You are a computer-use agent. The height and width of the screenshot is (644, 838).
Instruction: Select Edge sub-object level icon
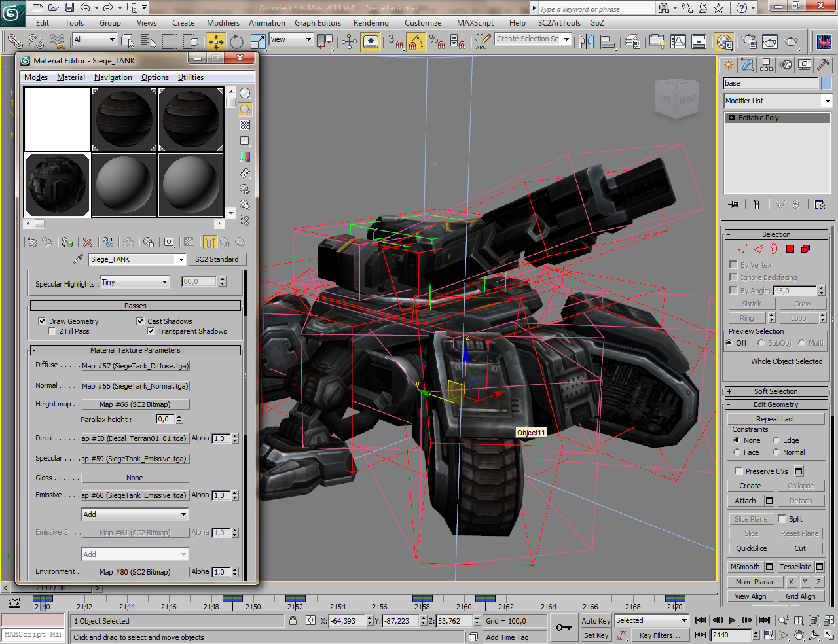click(x=759, y=249)
